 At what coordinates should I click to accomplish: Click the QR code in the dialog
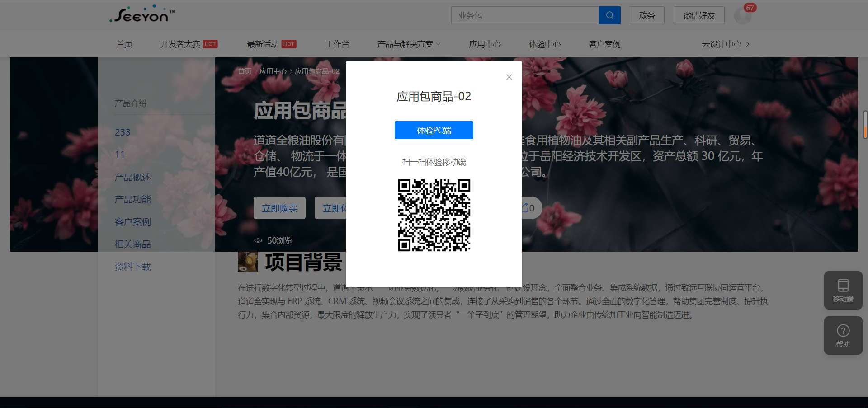pos(434,215)
